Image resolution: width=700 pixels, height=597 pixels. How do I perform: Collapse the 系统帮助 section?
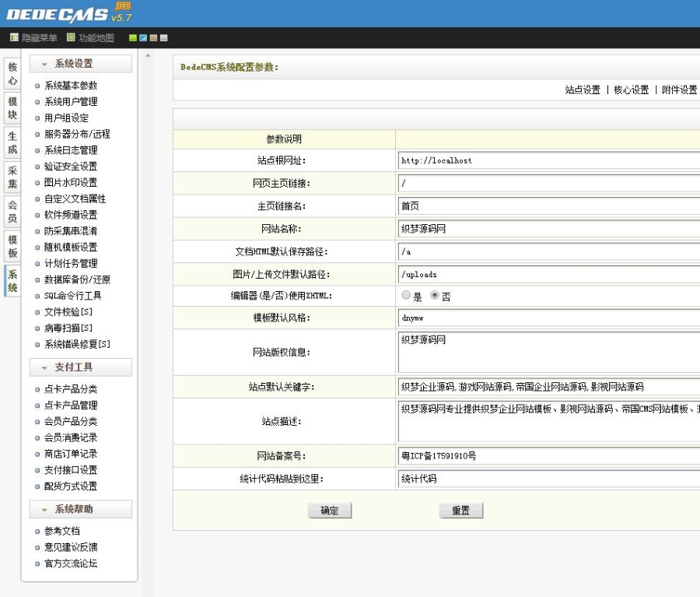pos(81,509)
